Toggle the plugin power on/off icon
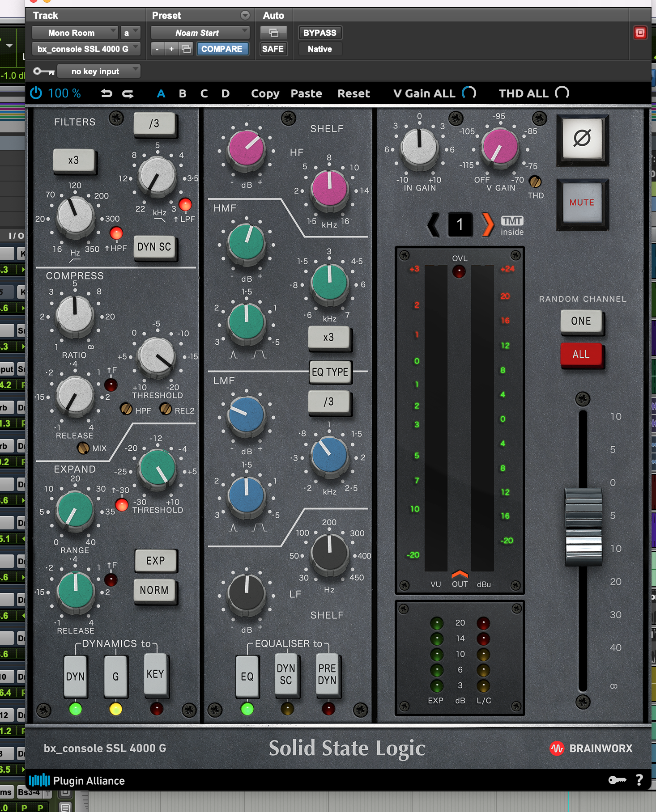Screen dimensions: 656x812 tap(36, 93)
